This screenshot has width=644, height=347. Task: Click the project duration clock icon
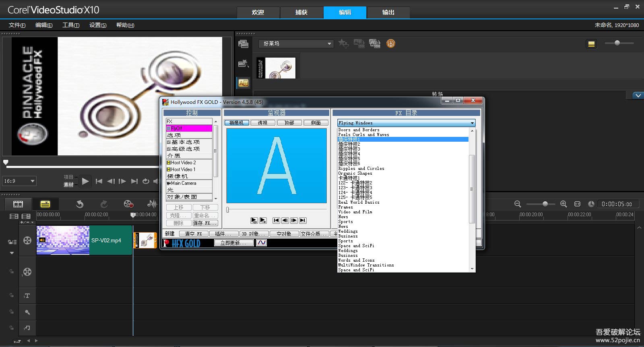(x=591, y=204)
